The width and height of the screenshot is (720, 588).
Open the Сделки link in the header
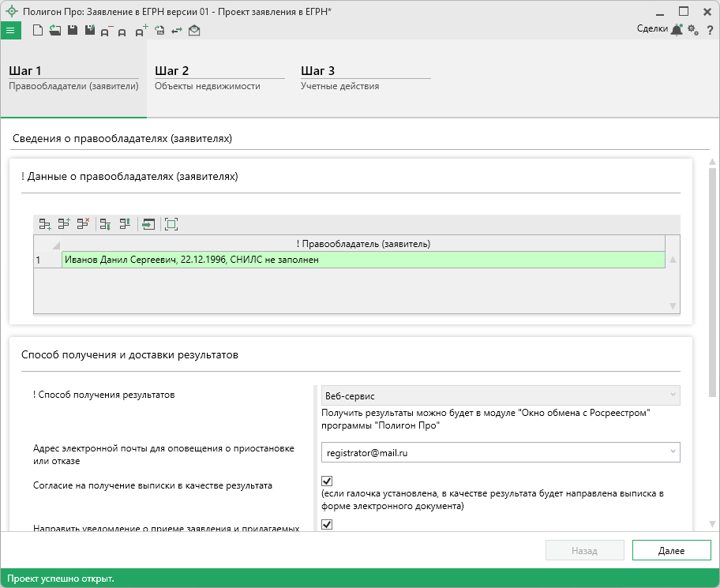652,29
